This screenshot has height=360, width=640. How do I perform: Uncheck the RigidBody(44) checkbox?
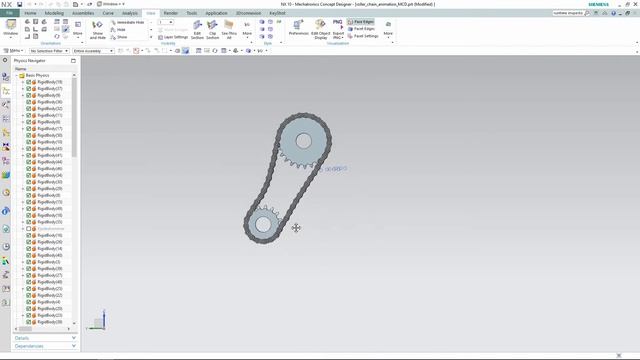[x=29, y=162]
